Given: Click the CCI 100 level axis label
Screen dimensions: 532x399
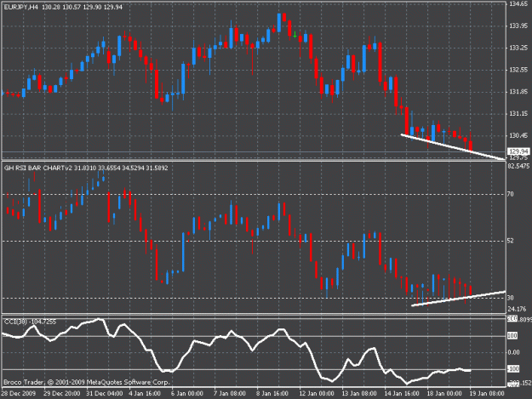Looking at the screenshot, I should (x=512, y=335).
